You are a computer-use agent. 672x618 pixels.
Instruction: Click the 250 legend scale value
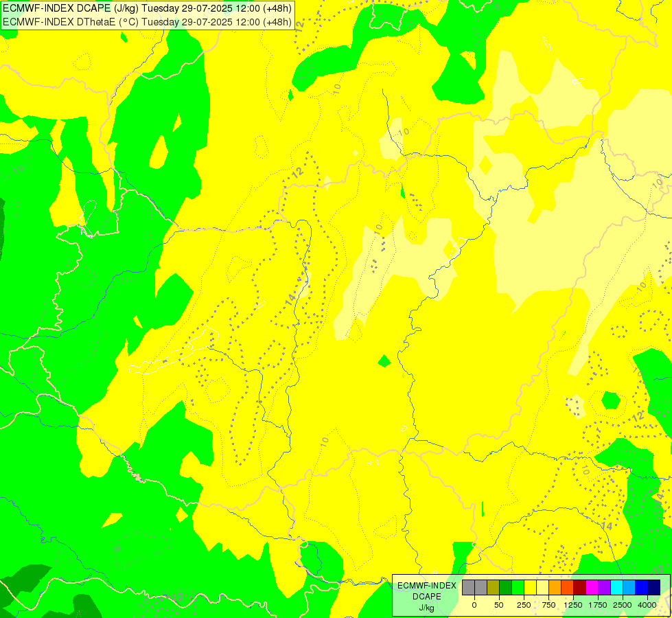point(524,605)
